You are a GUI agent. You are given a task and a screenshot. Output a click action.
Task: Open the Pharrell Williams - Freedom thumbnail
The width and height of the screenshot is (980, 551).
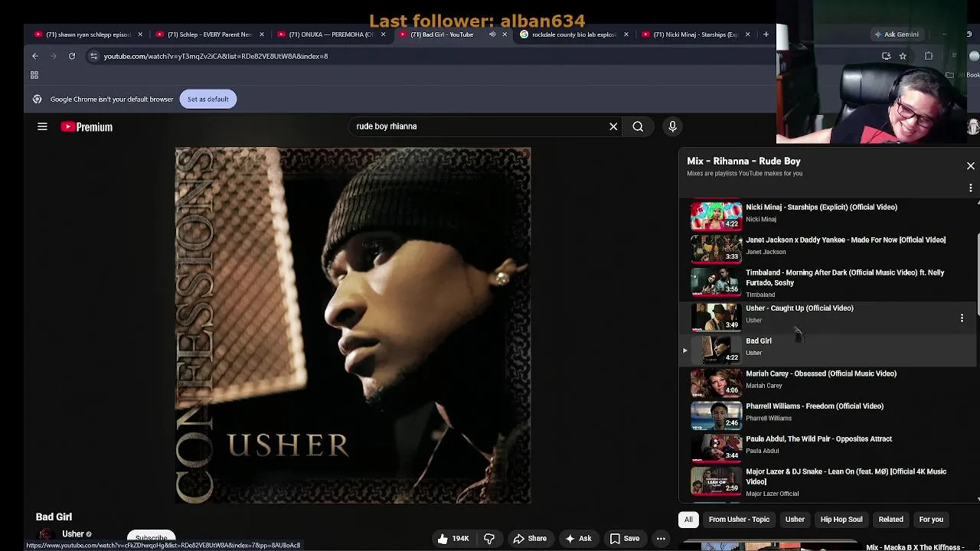coord(716,414)
